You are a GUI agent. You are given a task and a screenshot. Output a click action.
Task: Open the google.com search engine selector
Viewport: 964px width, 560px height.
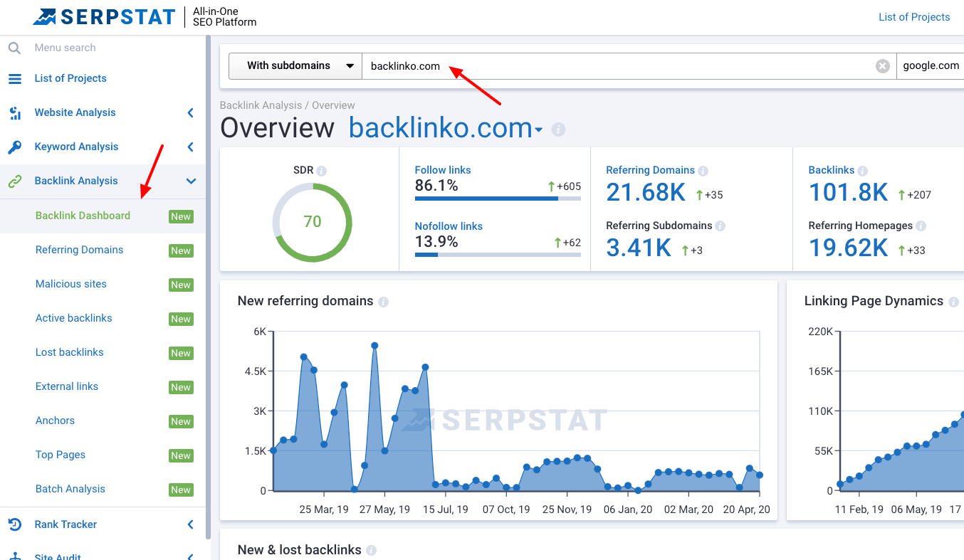[x=931, y=65]
